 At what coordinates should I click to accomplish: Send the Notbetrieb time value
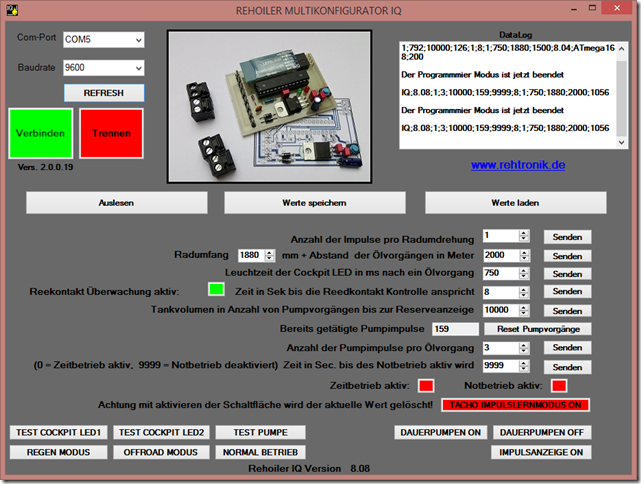[567, 367]
